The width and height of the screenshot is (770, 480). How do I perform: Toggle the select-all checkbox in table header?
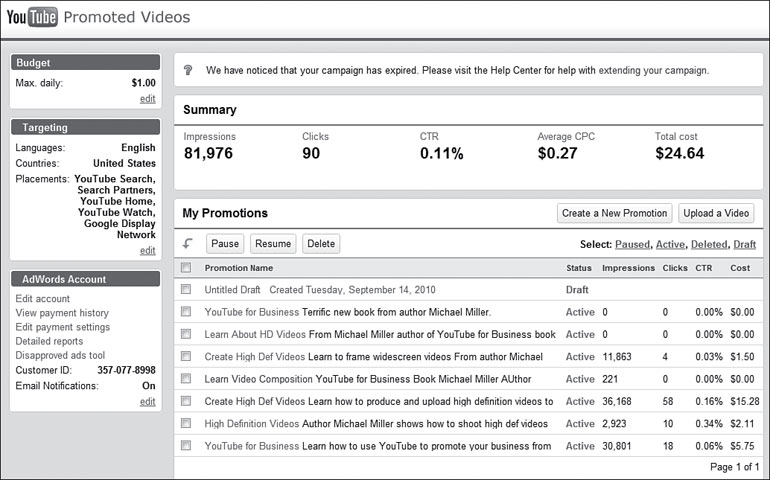click(x=186, y=267)
